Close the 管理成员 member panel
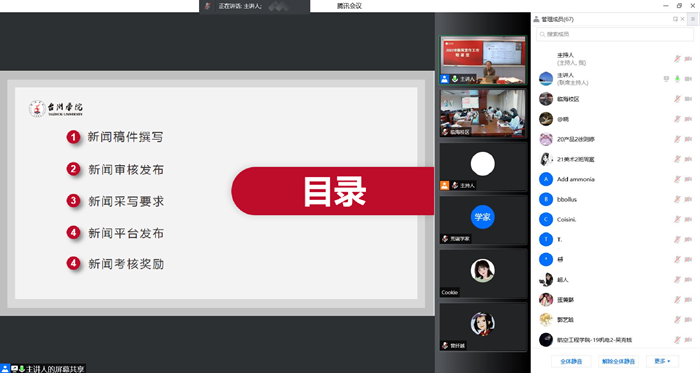 683,19
